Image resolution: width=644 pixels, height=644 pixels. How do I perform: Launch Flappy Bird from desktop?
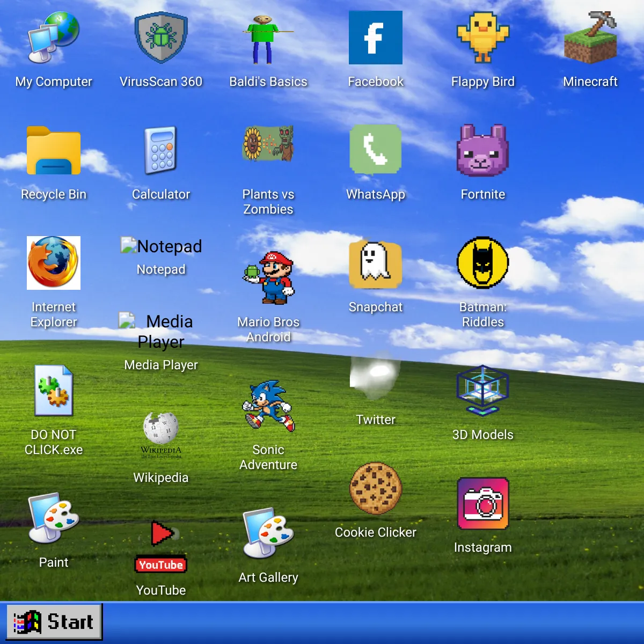click(x=483, y=38)
